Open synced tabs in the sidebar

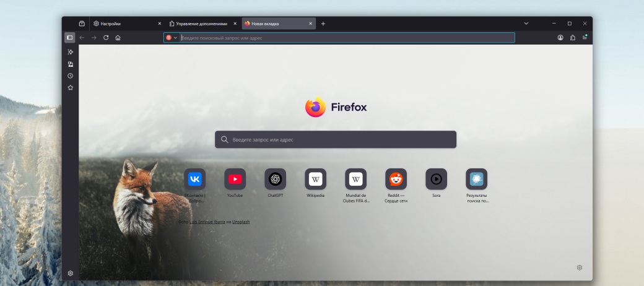click(x=71, y=64)
